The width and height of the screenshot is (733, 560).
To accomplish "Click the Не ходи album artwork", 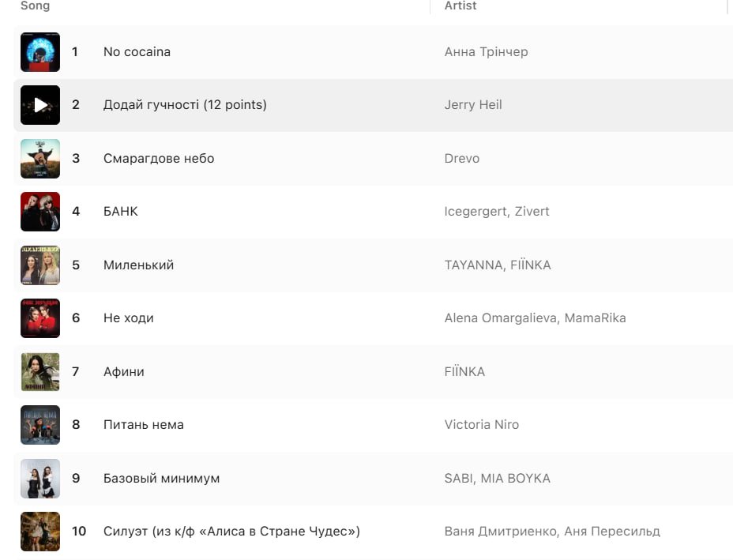I will point(40,318).
